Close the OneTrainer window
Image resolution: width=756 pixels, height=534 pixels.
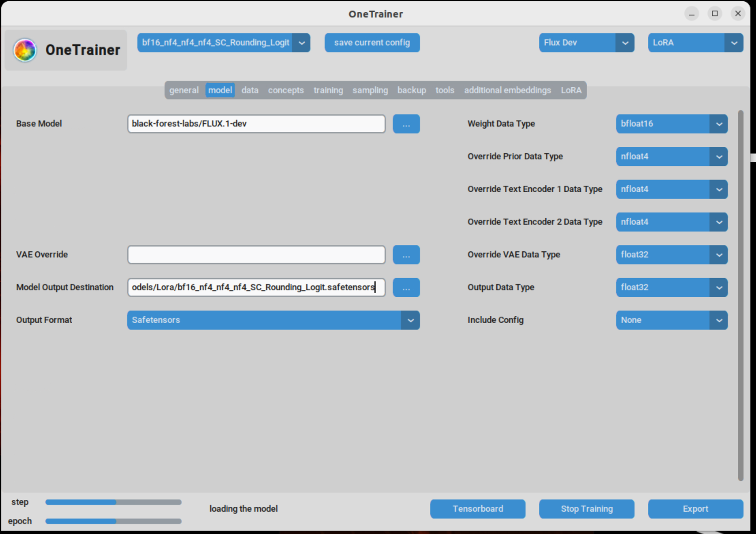pyautogui.click(x=738, y=14)
